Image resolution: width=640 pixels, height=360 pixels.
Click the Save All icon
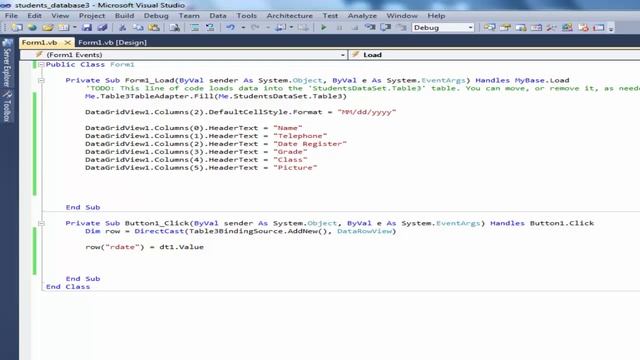102,27
